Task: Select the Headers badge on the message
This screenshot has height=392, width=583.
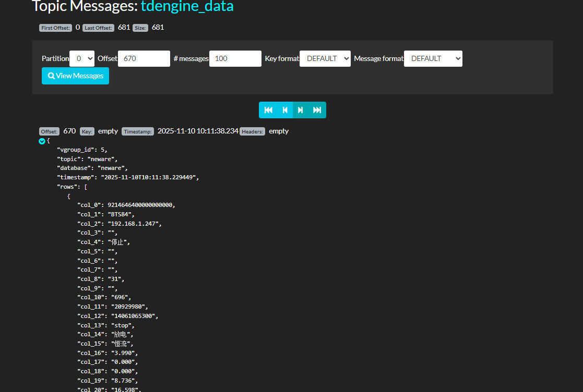Action: 252,131
